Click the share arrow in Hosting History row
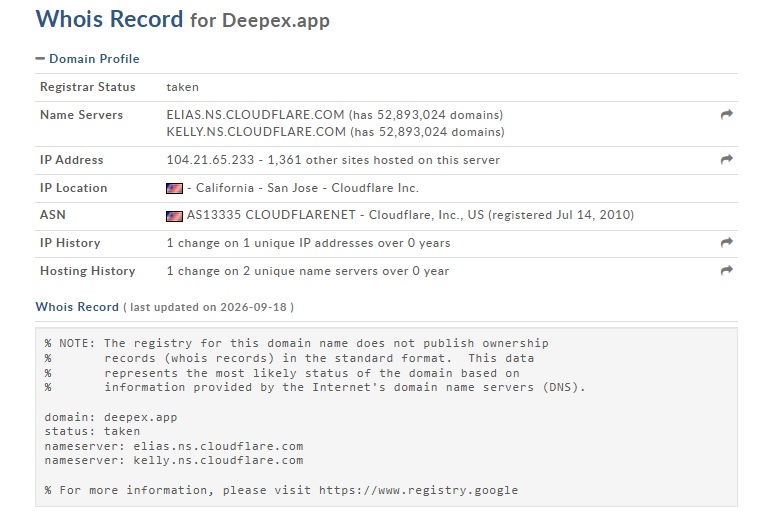Viewport: 778px width, 511px height. 726,270
